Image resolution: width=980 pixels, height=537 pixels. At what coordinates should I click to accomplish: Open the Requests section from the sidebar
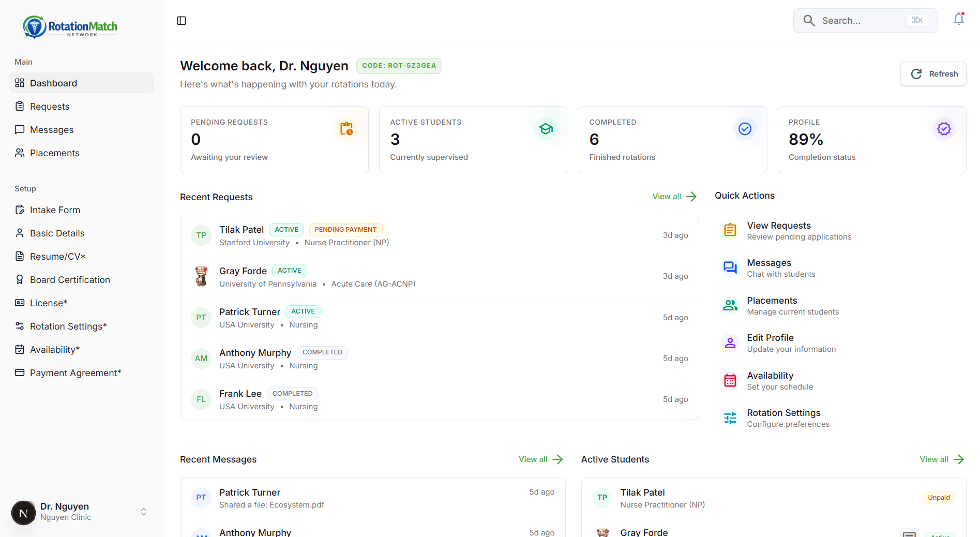click(x=50, y=106)
